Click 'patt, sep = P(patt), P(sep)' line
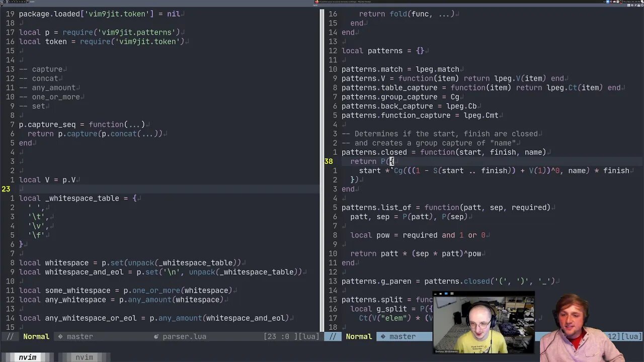The image size is (644, 362). pos(409,217)
